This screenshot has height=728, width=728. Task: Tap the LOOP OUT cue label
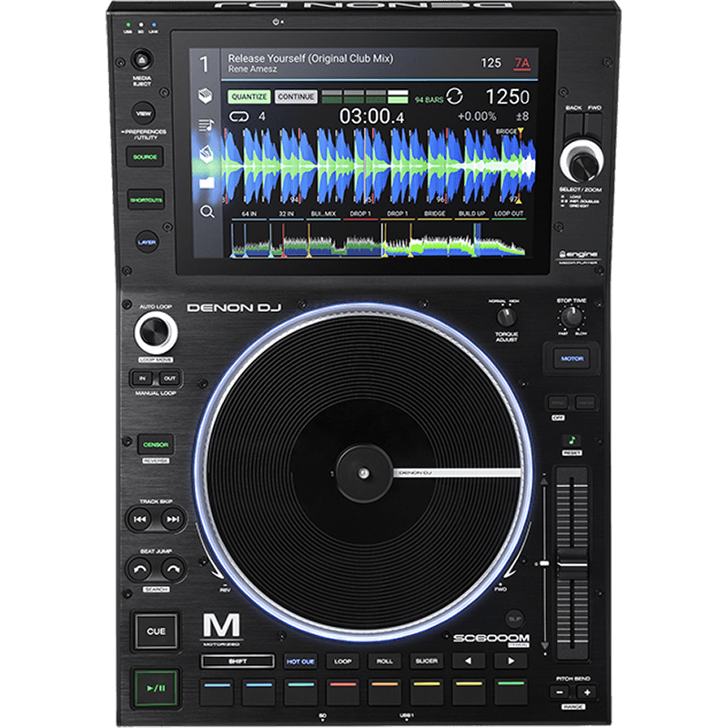509,214
